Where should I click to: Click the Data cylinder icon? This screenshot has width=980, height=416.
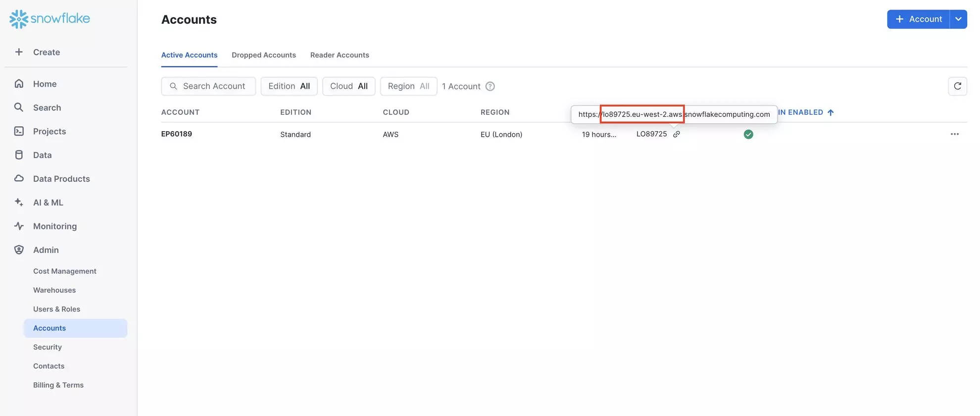coord(19,155)
